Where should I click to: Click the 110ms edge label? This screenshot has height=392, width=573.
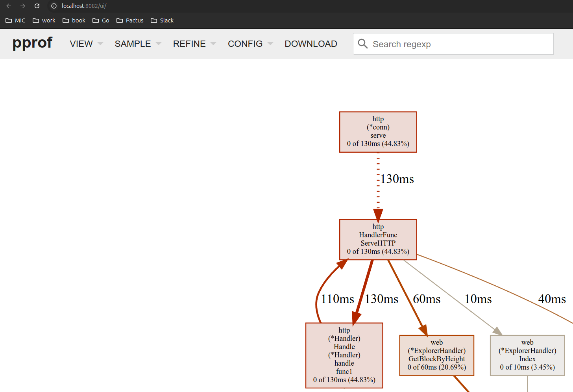click(338, 299)
